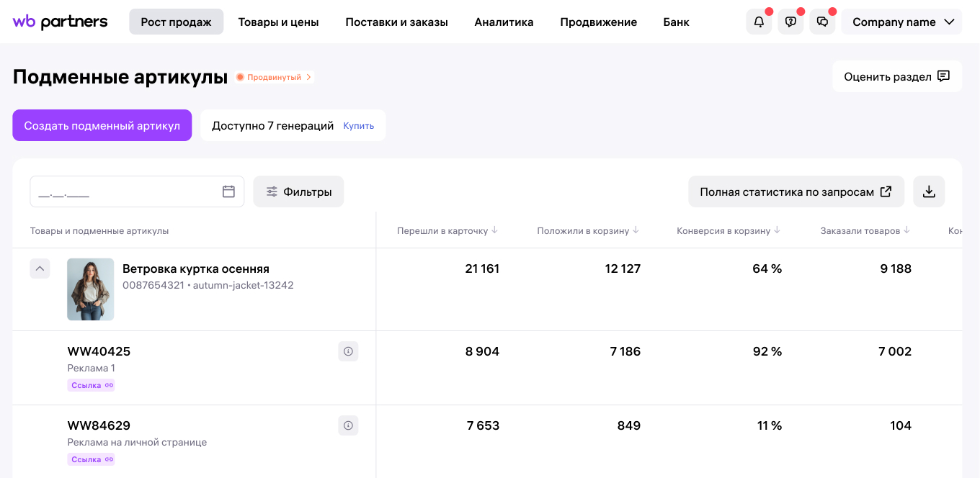Image resolution: width=980 pixels, height=478 pixels.
Task: Open the Company name dropdown
Action: pyautogui.click(x=901, y=22)
